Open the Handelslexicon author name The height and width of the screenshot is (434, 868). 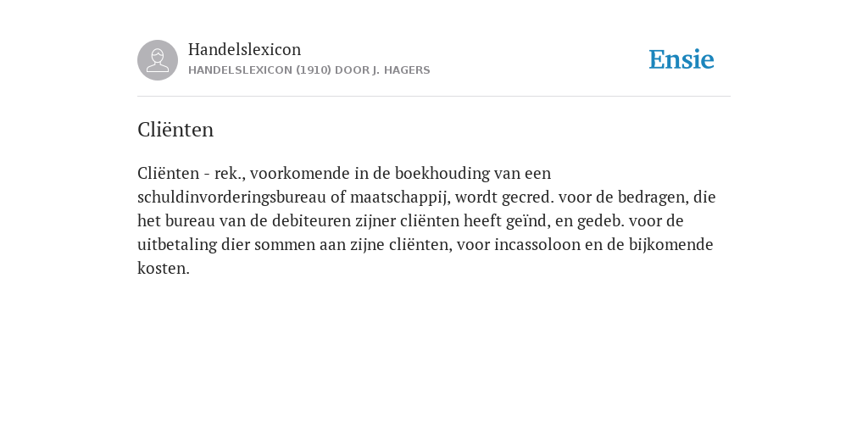click(245, 49)
